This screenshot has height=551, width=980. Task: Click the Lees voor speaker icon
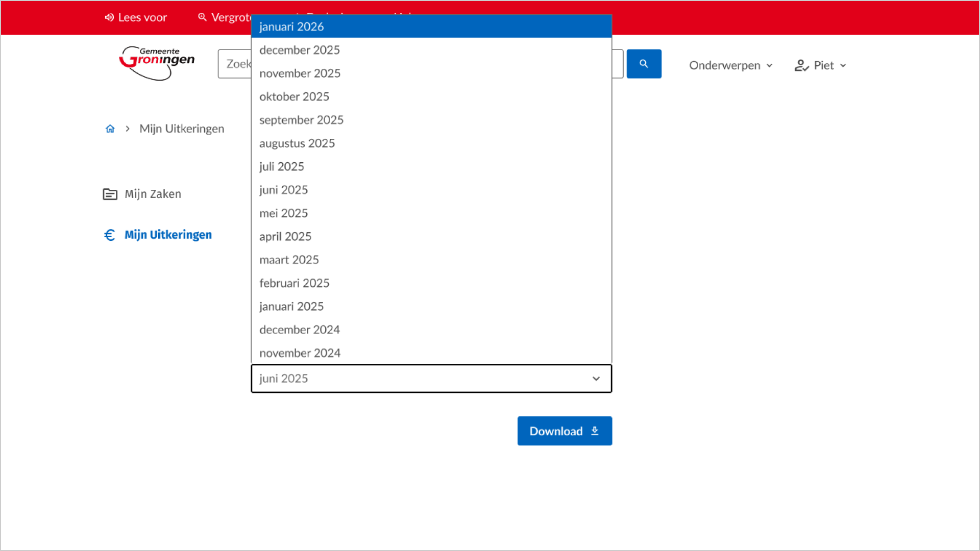109,17
